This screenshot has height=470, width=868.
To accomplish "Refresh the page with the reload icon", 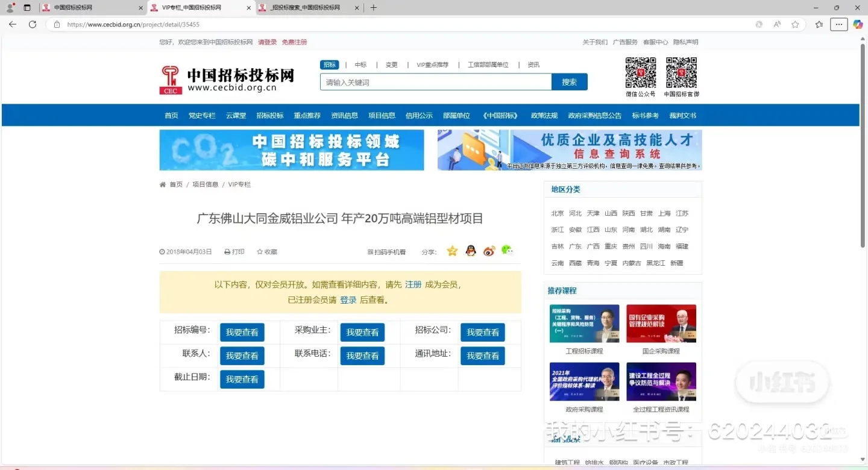I will click(x=33, y=24).
